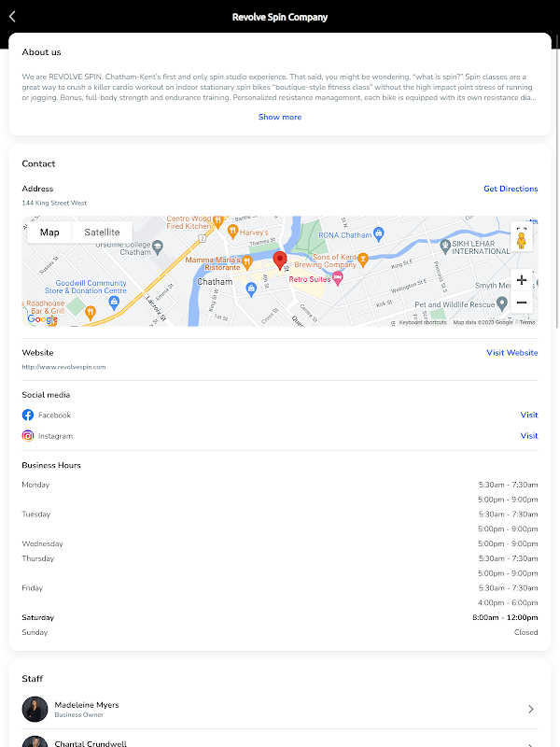Image resolution: width=560 pixels, height=747 pixels.
Task: Zoom out the map with minus button
Action: pyautogui.click(x=522, y=303)
